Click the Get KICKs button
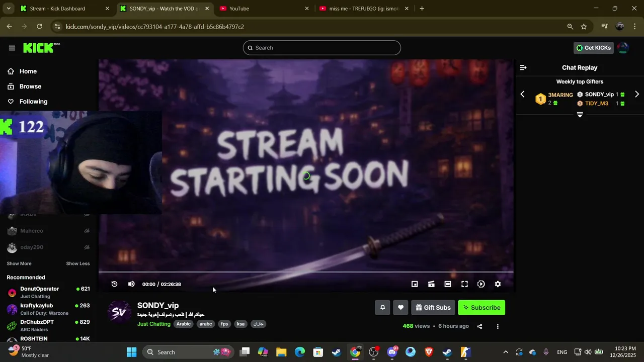This screenshot has height=362, width=644. tap(594, 48)
